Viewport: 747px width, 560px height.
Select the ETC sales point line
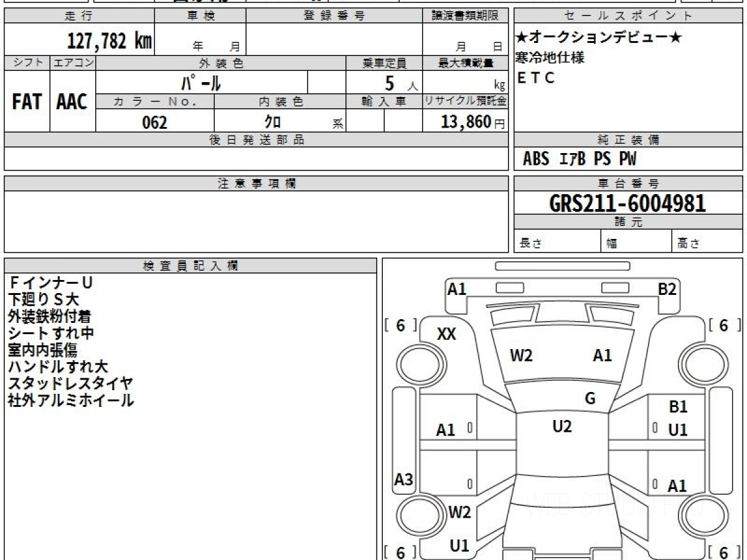(535, 78)
